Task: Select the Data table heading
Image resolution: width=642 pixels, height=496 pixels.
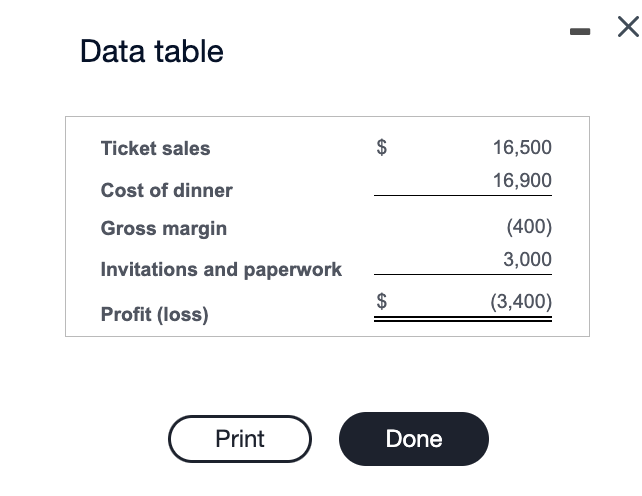Action: (152, 51)
